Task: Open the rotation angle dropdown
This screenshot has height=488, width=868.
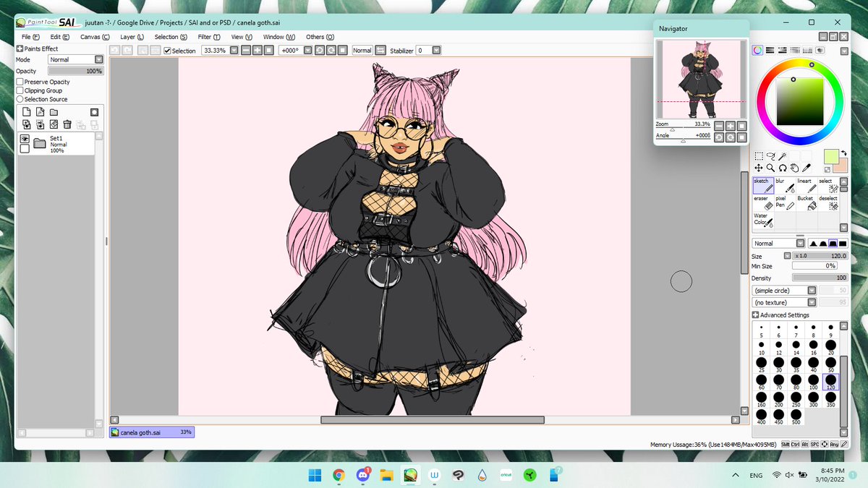Action: point(307,51)
